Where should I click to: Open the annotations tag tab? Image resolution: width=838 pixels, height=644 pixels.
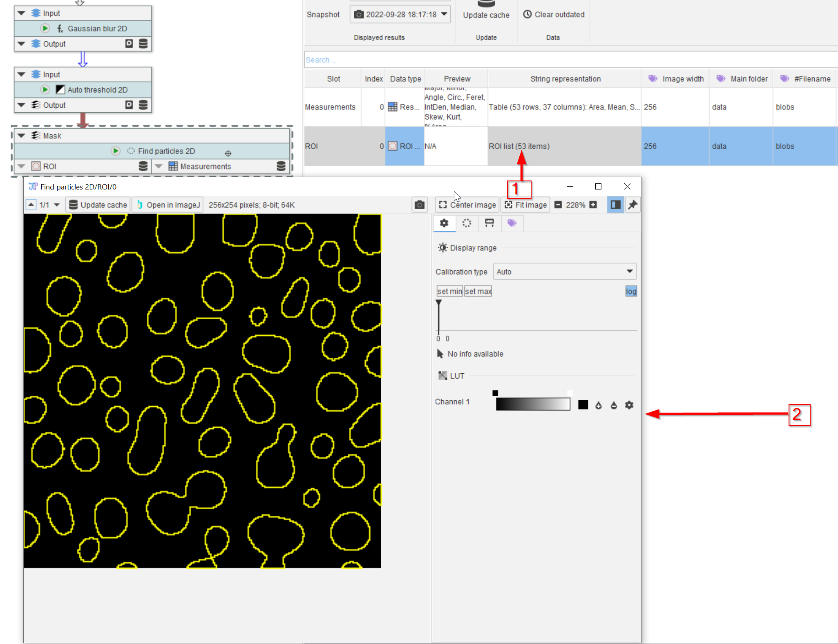[512, 223]
